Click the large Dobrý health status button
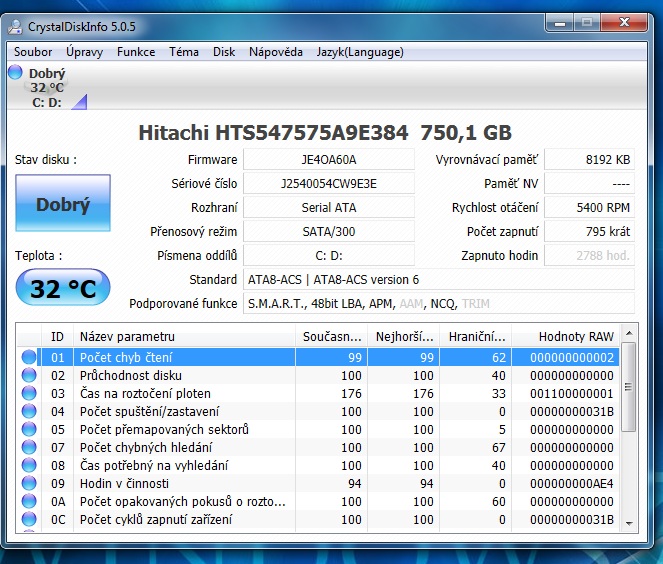The width and height of the screenshot is (663, 564). (63, 205)
